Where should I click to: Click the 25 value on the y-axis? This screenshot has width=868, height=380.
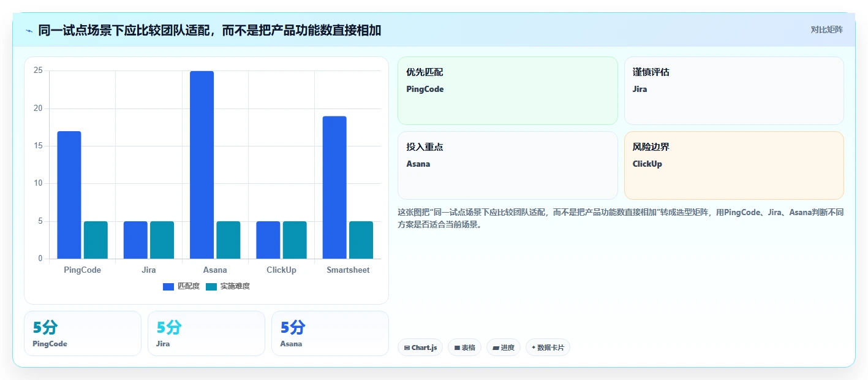38,70
